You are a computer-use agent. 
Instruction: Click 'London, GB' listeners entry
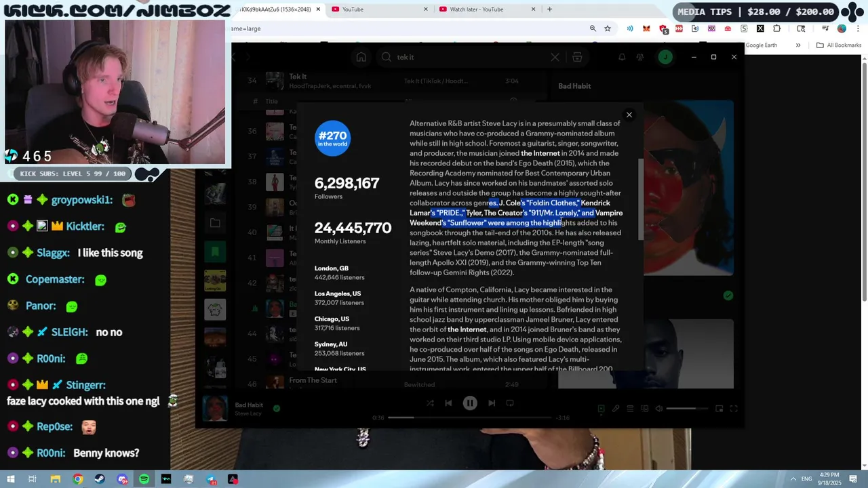339,272
